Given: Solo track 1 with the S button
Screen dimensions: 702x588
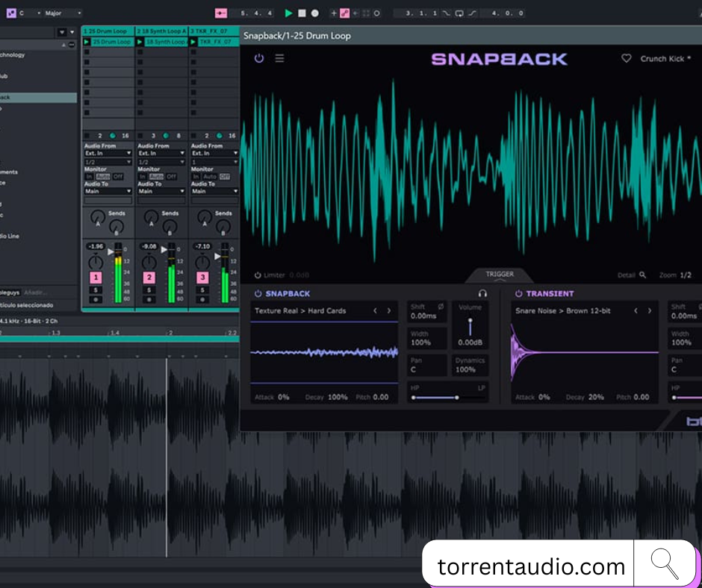Looking at the screenshot, I should pos(96,290).
